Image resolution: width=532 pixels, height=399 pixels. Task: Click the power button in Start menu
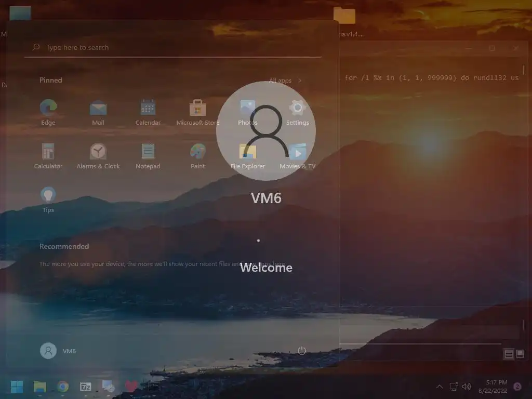pos(302,351)
